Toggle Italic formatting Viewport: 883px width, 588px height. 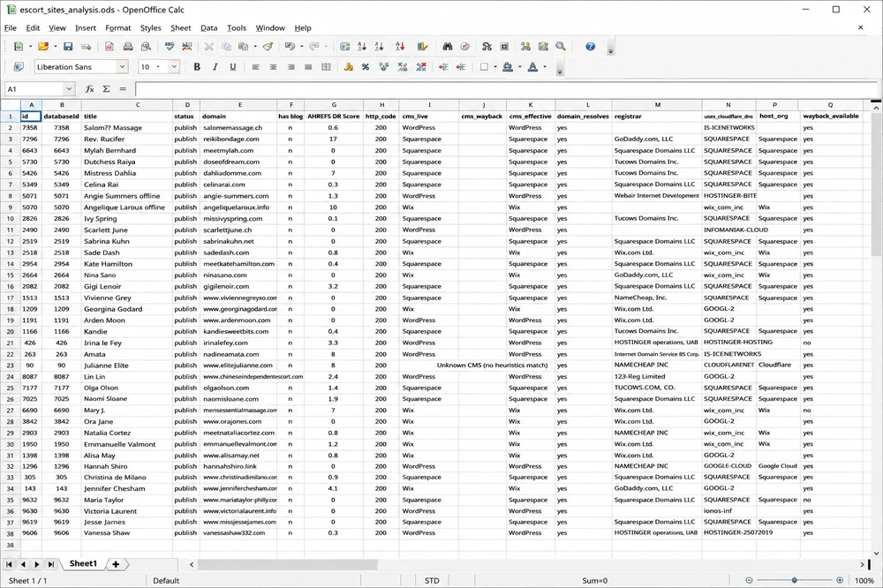215,67
